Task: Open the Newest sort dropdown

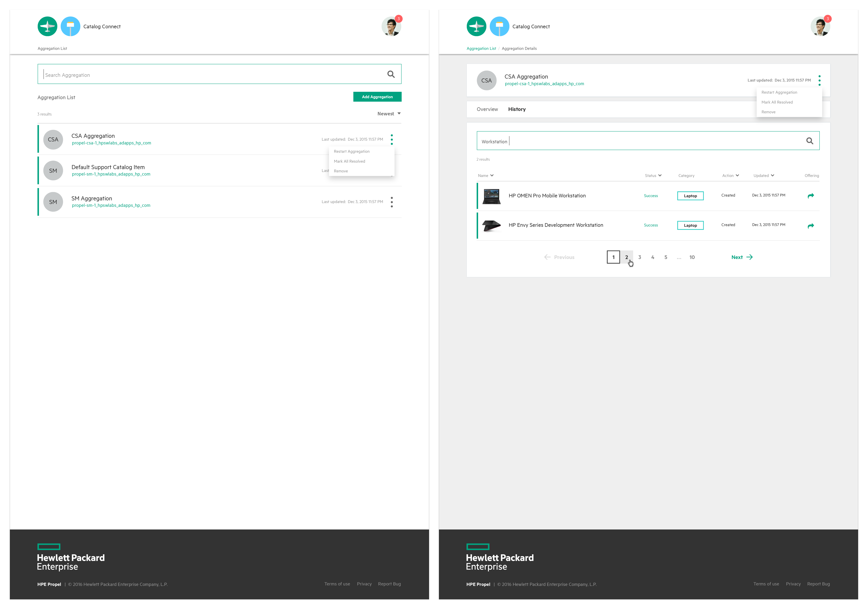Action: point(389,114)
